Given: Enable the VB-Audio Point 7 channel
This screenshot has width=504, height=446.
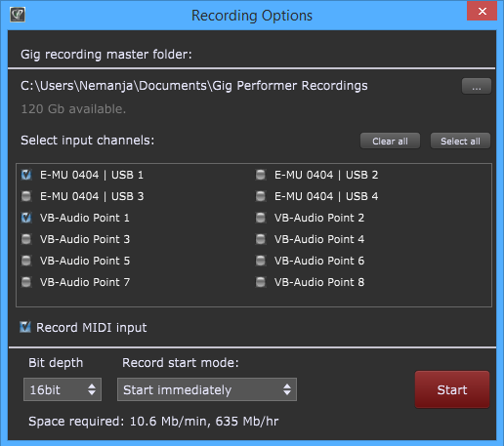Looking at the screenshot, I should pos(26,282).
